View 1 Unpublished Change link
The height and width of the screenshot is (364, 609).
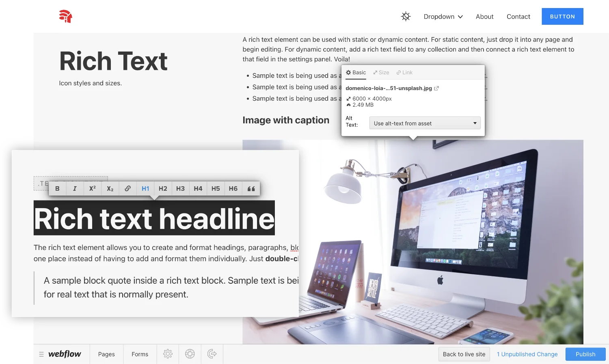527,354
